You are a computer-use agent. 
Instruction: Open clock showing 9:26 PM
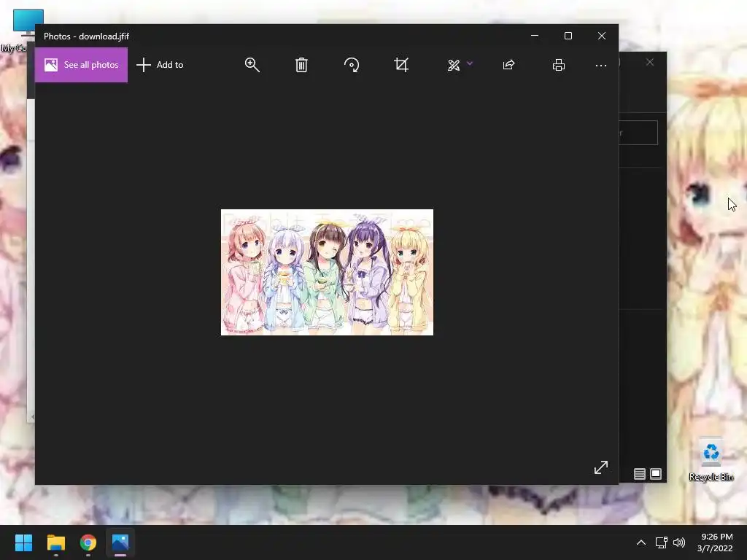pos(715,542)
